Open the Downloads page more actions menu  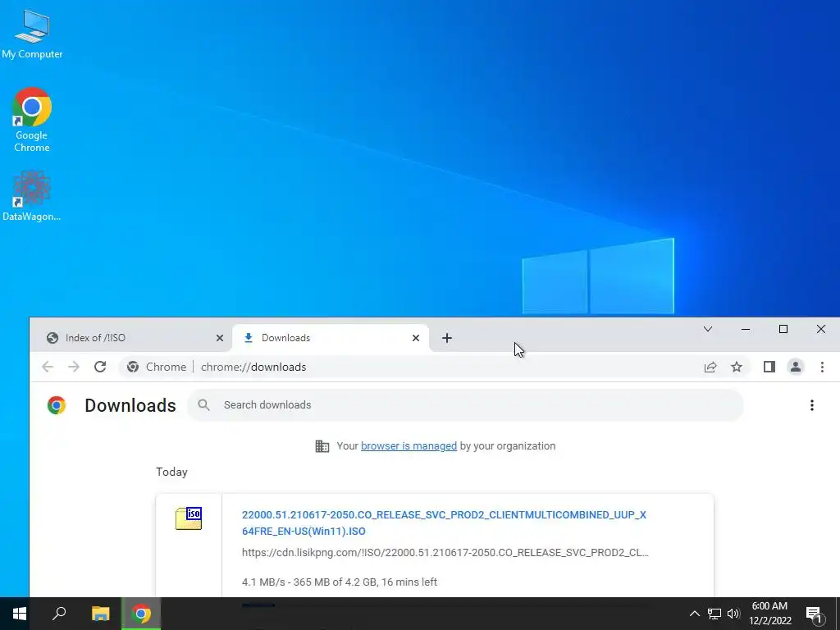point(812,405)
